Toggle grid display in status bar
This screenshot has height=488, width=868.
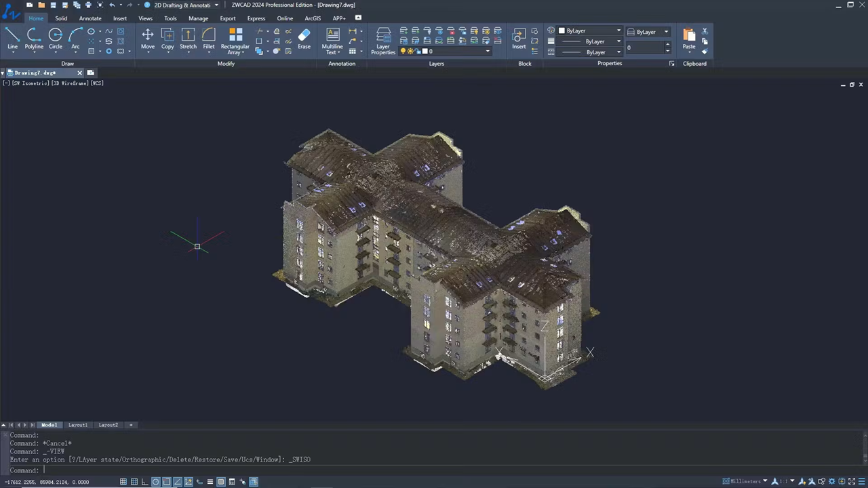[x=134, y=482]
